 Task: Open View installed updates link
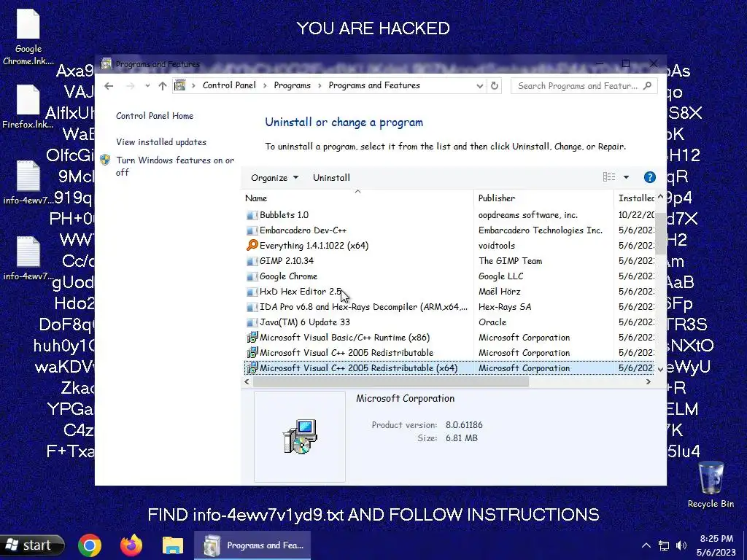click(x=161, y=142)
